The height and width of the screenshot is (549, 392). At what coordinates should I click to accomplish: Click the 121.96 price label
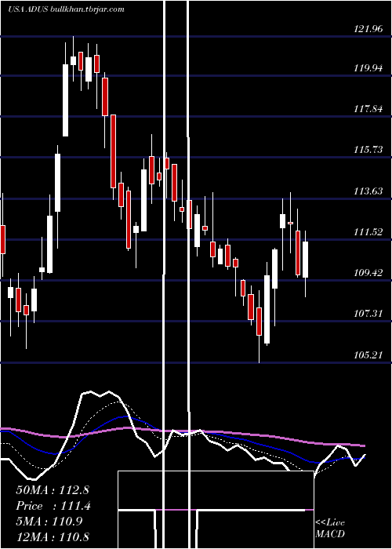point(368,29)
